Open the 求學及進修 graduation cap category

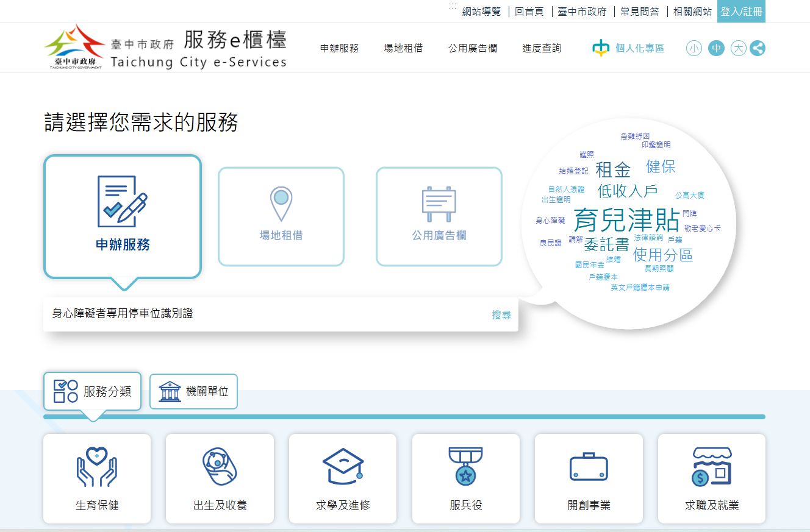pyautogui.click(x=343, y=478)
